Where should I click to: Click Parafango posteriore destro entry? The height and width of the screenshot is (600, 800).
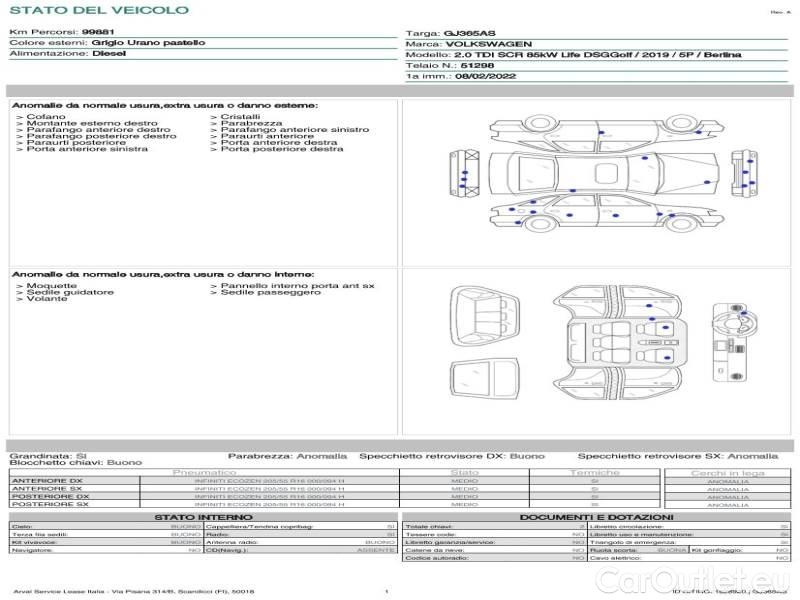101,136
